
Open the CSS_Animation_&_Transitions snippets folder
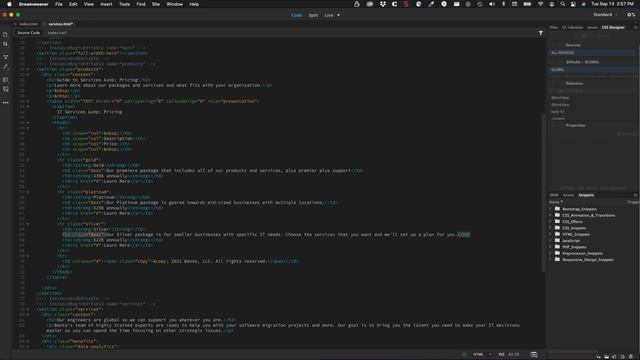[588, 215]
